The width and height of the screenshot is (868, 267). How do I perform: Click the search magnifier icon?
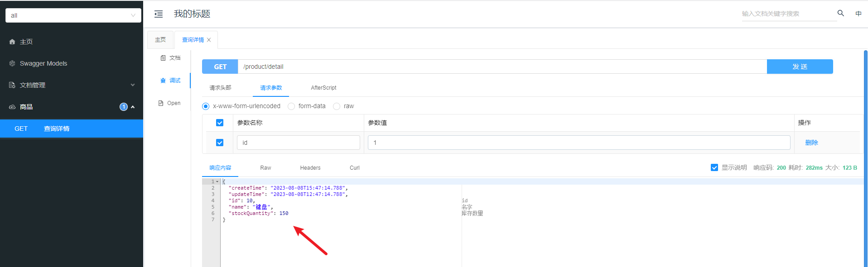point(841,13)
